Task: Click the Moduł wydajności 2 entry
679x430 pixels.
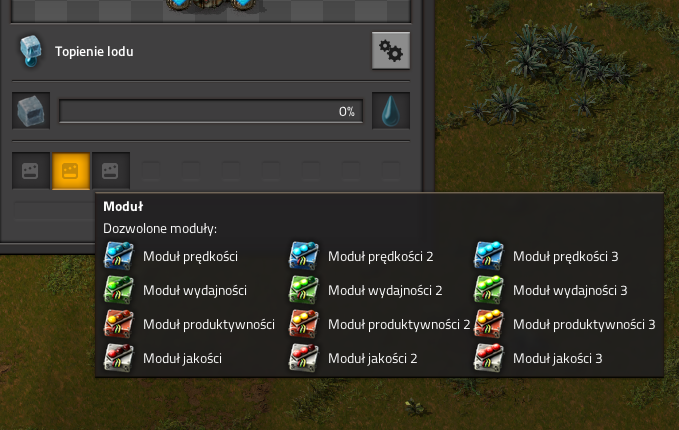Action: tap(365, 290)
